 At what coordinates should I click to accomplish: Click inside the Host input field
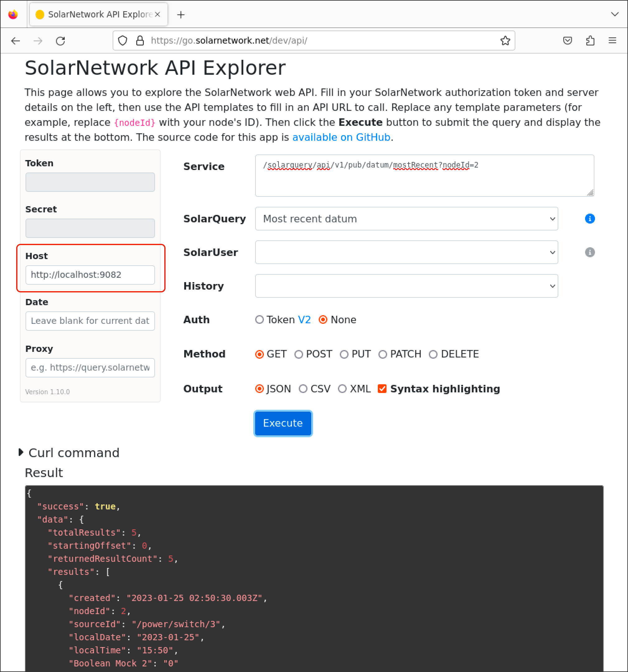90,275
